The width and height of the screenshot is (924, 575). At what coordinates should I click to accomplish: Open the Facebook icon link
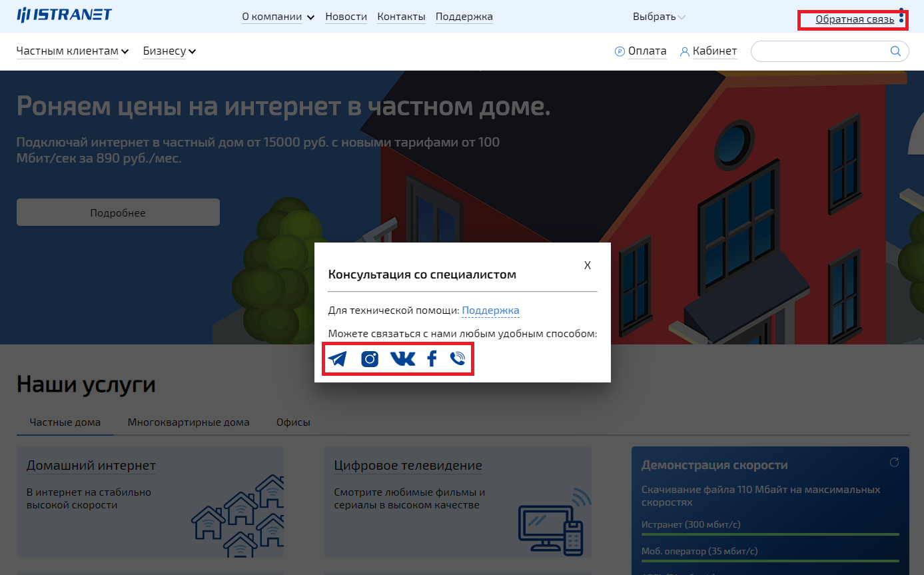tap(432, 359)
